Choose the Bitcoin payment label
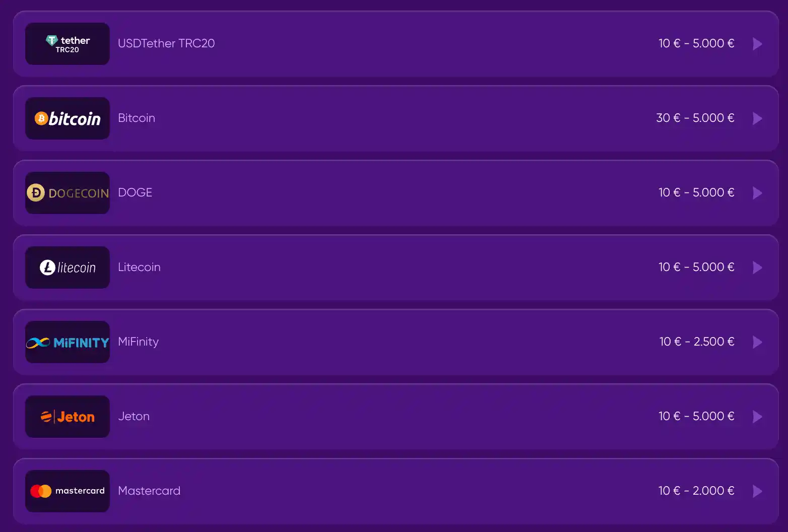The width and height of the screenshot is (788, 532). pyautogui.click(x=137, y=118)
